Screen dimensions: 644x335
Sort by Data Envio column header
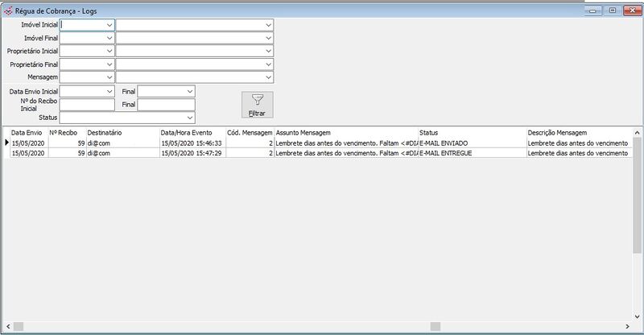pos(27,131)
